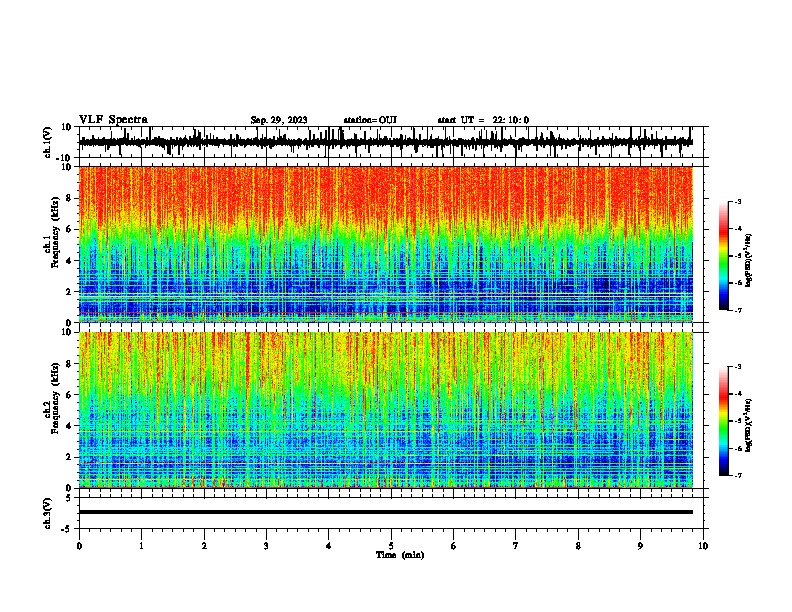Click the ch.1 color bar log(PSD) units label

pyautogui.click(x=749, y=261)
